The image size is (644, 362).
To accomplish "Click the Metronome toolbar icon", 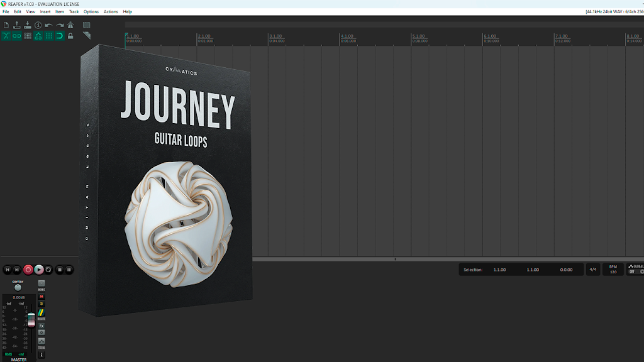I will (x=70, y=25).
